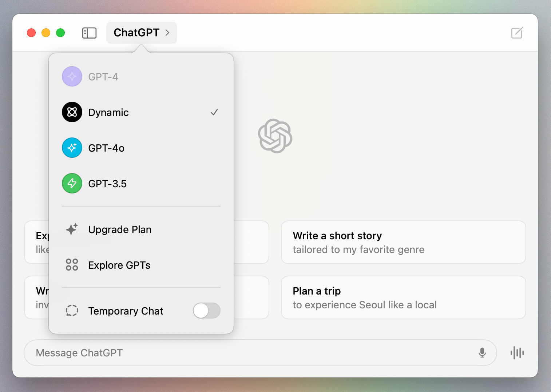Start voice mode with waveform icon
The height and width of the screenshot is (392, 551).
(x=517, y=353)
